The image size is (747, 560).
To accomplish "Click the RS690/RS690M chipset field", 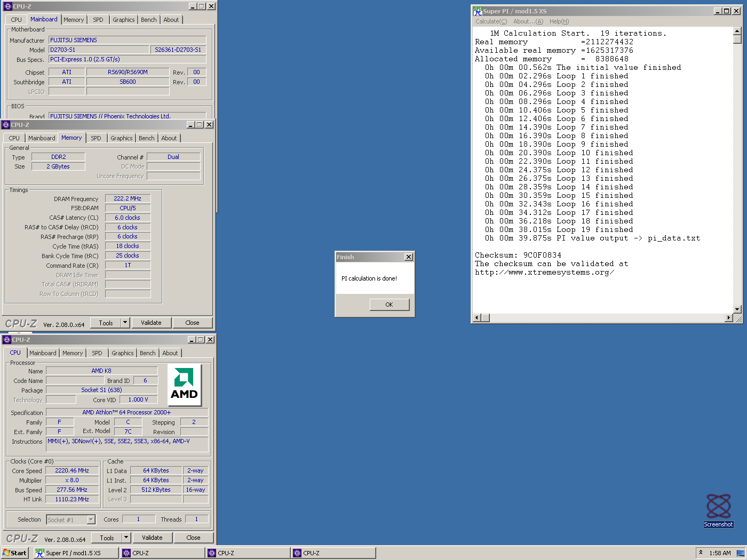I will [128, 72].
